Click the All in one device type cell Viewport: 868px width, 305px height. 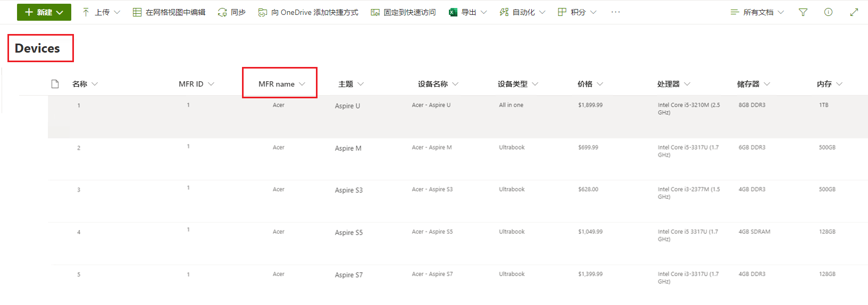click(511, 105)
